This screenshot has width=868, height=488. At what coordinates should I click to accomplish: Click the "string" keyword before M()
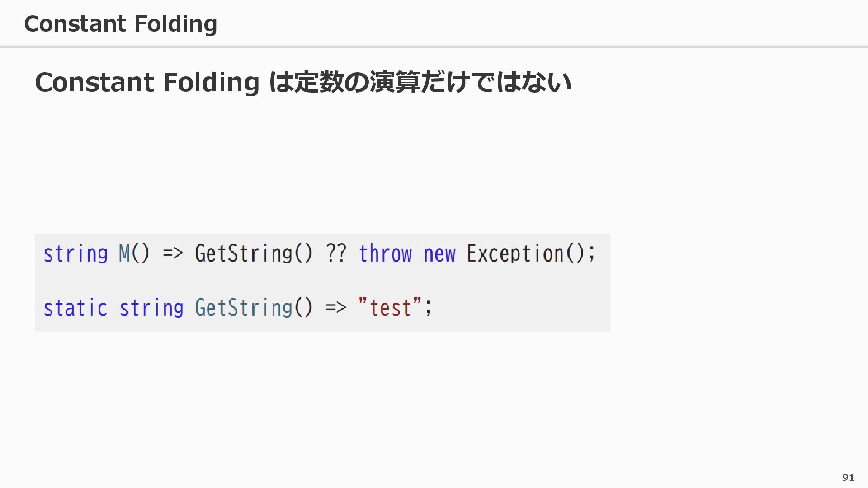(x=75, y=254)
